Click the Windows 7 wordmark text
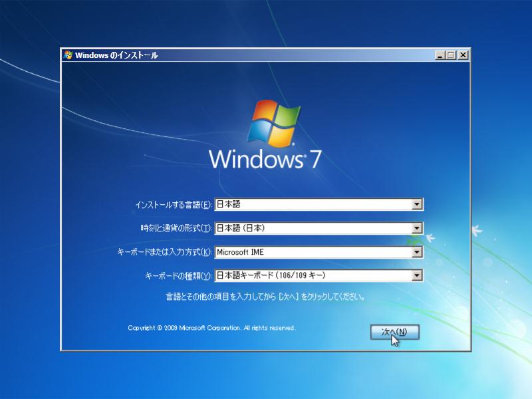This screenshot has width=532, height=399. [x=265, y=160]
